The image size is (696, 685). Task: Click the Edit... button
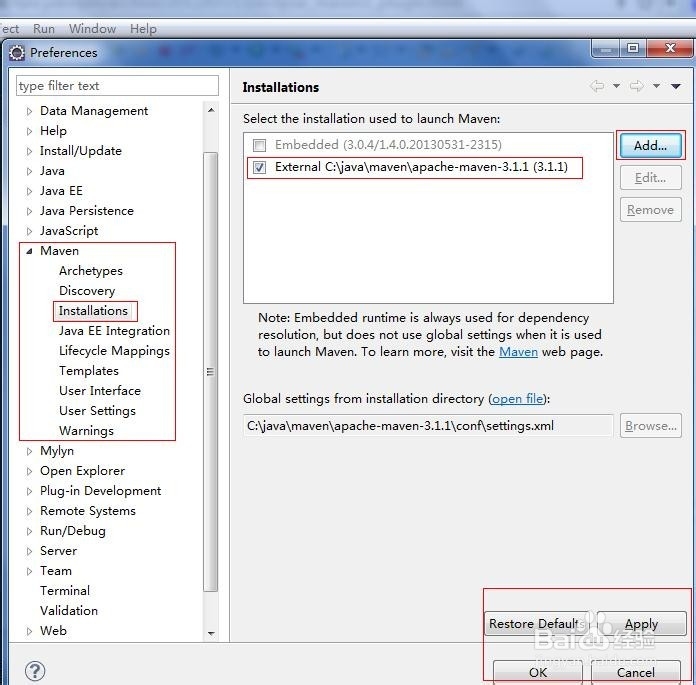pyautogui.click(x=650, y=178)
